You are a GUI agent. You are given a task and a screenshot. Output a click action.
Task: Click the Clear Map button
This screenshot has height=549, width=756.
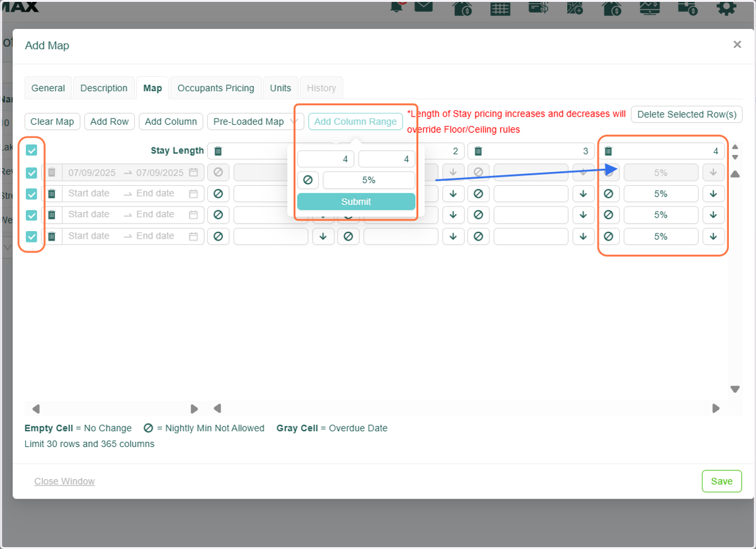[52, 122]
